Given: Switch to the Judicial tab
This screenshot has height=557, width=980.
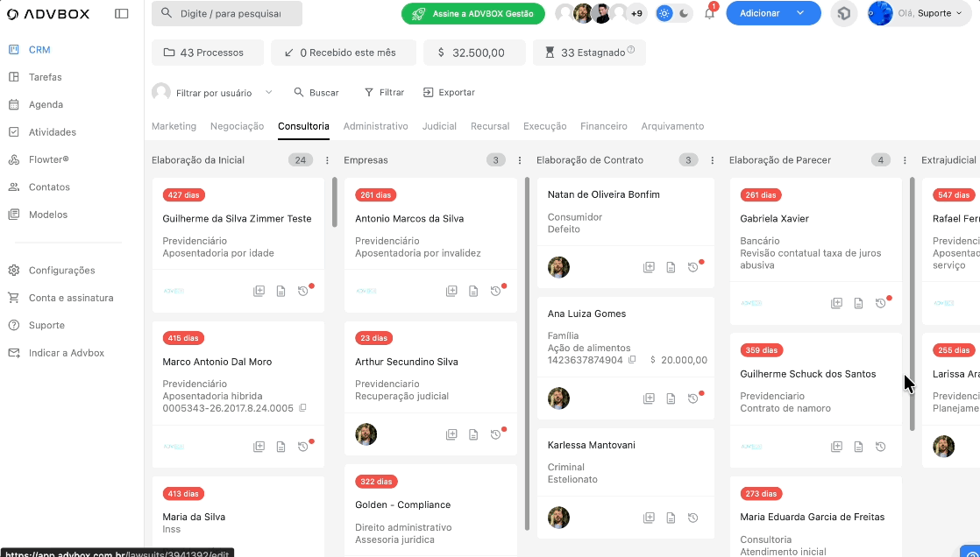Looking at the screenshot, I should click(x=439, y=126).
